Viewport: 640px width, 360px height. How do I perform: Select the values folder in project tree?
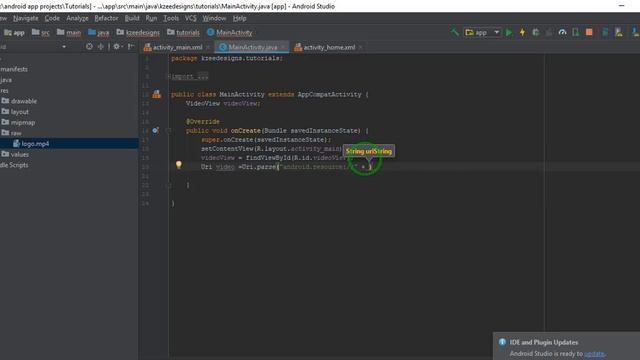click(x=15, y=154)
